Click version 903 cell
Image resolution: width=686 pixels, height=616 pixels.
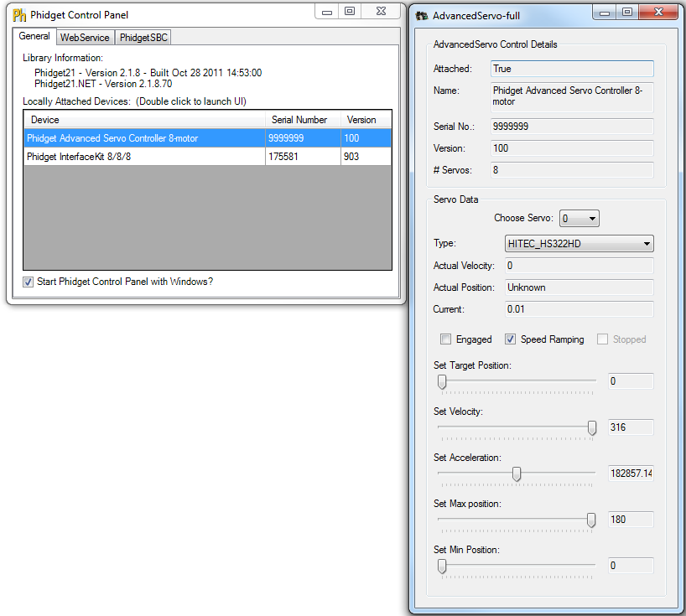click(366, 157)
